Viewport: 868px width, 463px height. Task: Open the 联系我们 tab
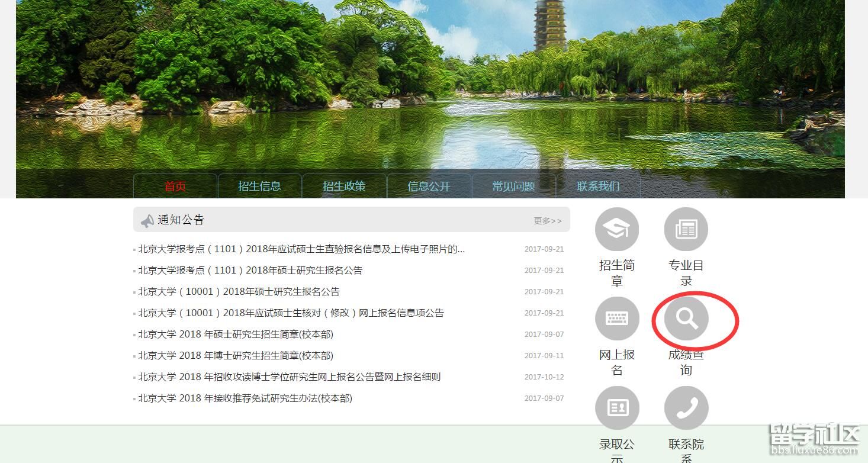point(598,187)
